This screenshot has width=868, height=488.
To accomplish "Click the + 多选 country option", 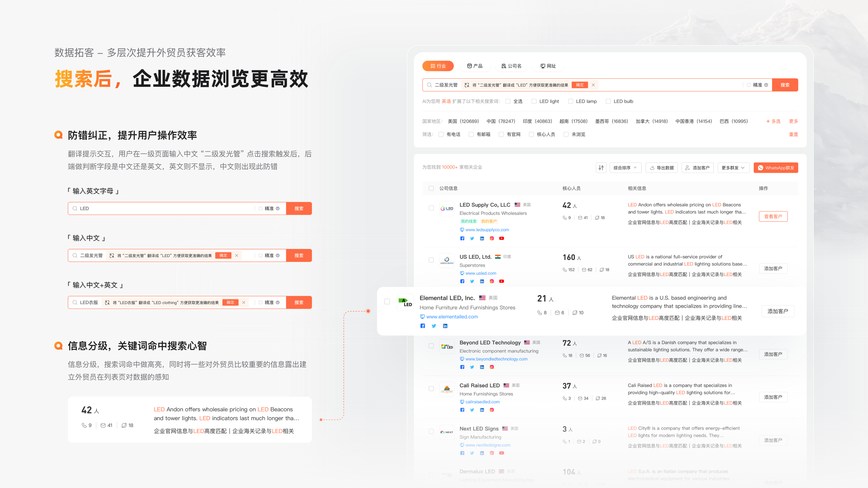I will pos(773,121).
